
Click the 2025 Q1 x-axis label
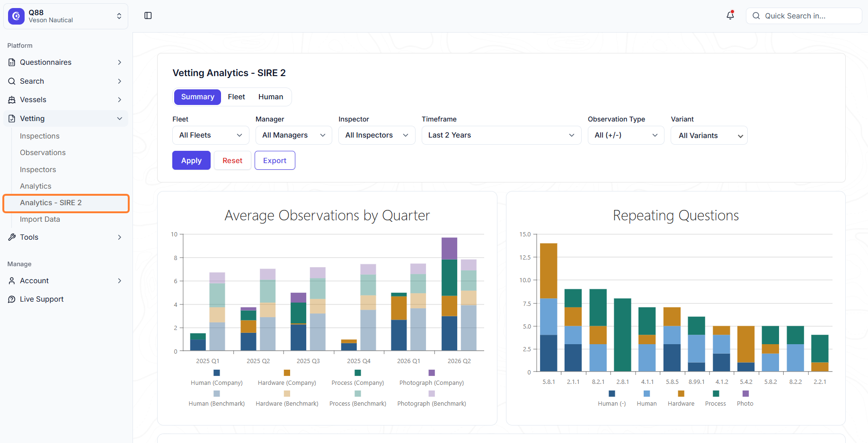click(x=208, y=361)
